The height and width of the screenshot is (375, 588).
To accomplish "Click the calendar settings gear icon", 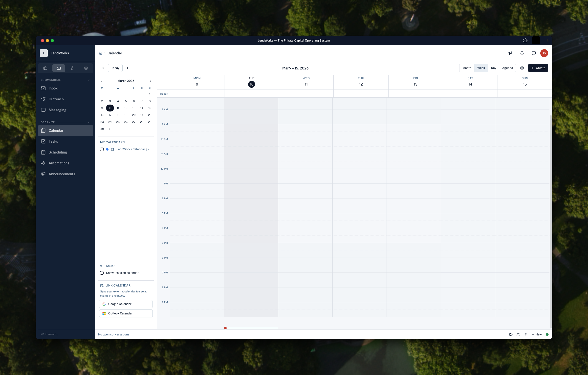I will pos(522,68).
